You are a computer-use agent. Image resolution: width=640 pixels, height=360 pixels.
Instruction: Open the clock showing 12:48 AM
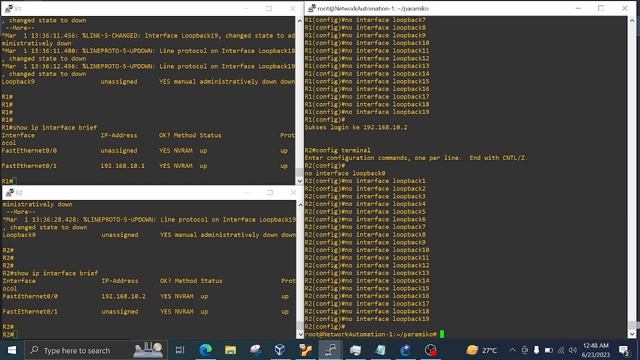[x=596, y=350]
